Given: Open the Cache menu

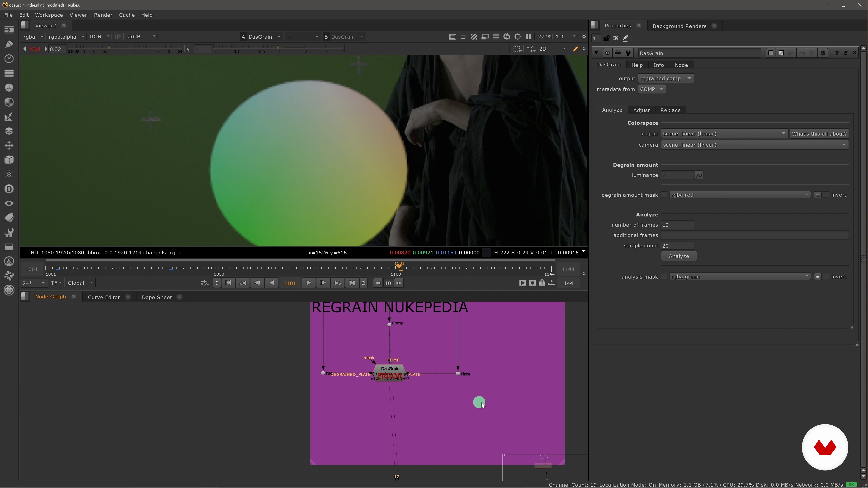Looking at the screenshot, I should (x=127, y=15).
